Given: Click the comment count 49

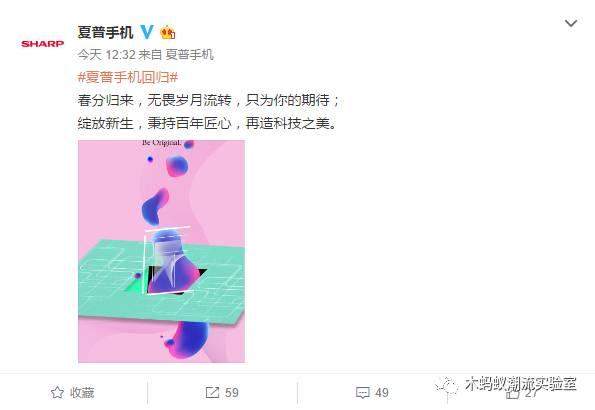Looking at the screenshot, I should point(381,393).
